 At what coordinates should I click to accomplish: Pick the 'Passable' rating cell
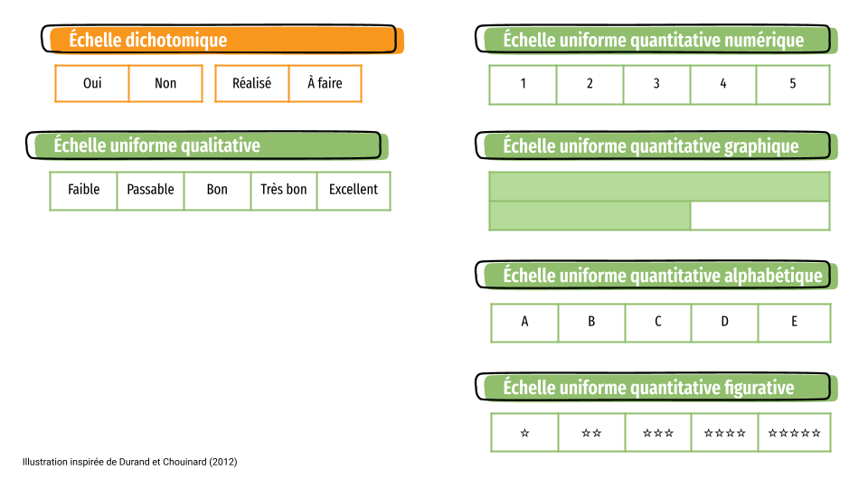point(151,191)
